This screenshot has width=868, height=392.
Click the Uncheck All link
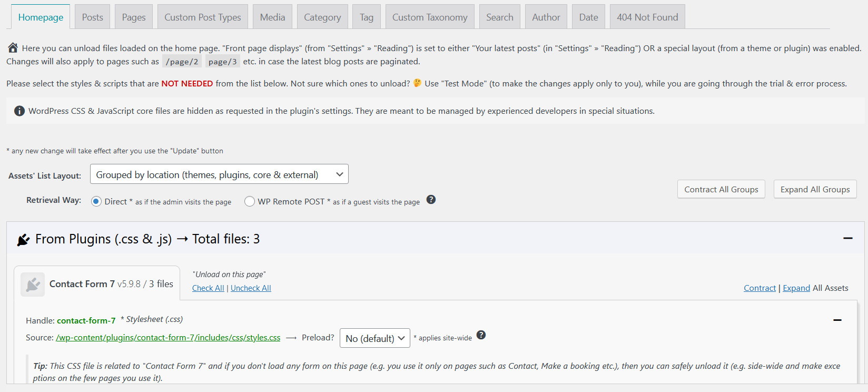(x=251, y=288)
